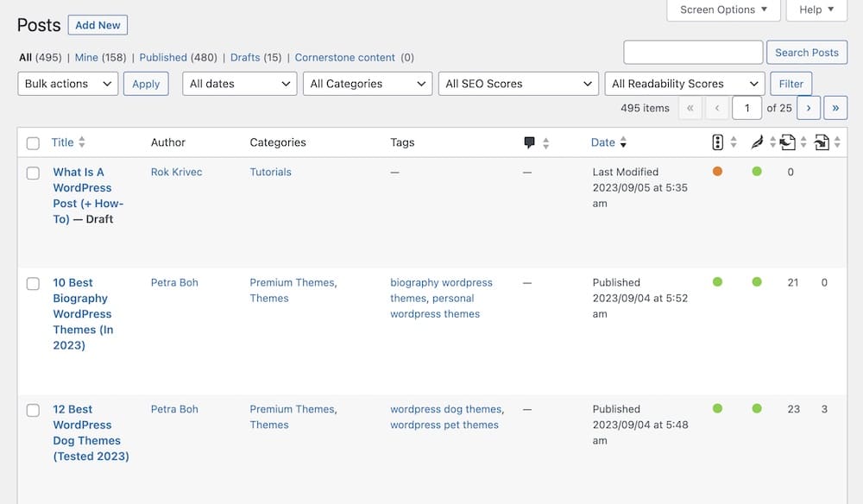Screen dimensions: 863x504
Task: Check the '10 Best Biography WordPress Themes' row
Action: click(33, 283)
